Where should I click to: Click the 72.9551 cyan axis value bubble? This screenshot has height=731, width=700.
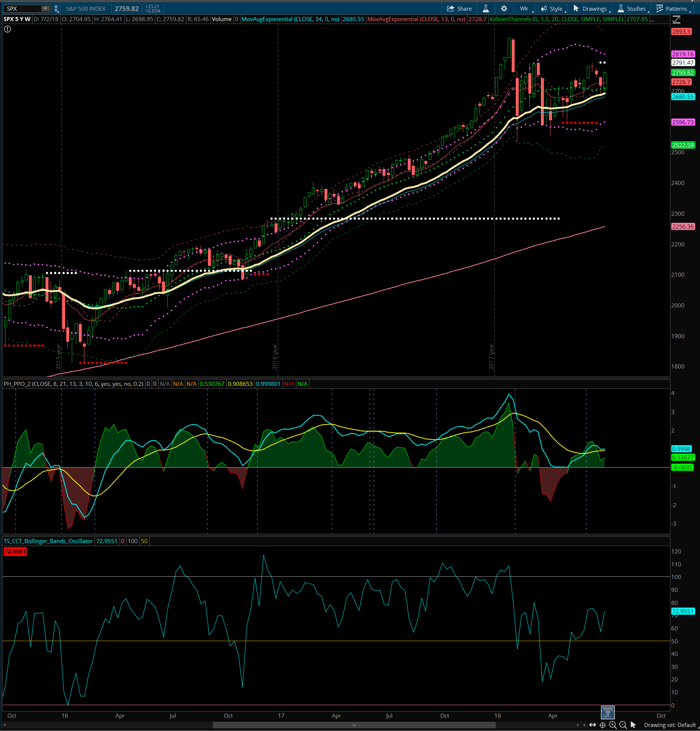pos(683,611)
